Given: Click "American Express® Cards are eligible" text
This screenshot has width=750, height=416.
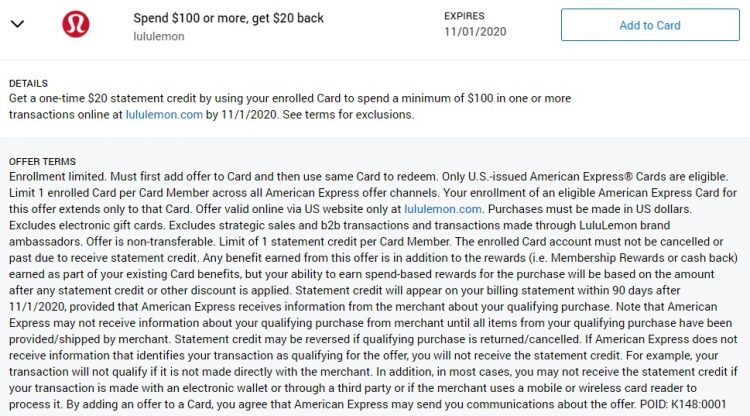Looking at the screenshot, I should click(x=629, y=177).
